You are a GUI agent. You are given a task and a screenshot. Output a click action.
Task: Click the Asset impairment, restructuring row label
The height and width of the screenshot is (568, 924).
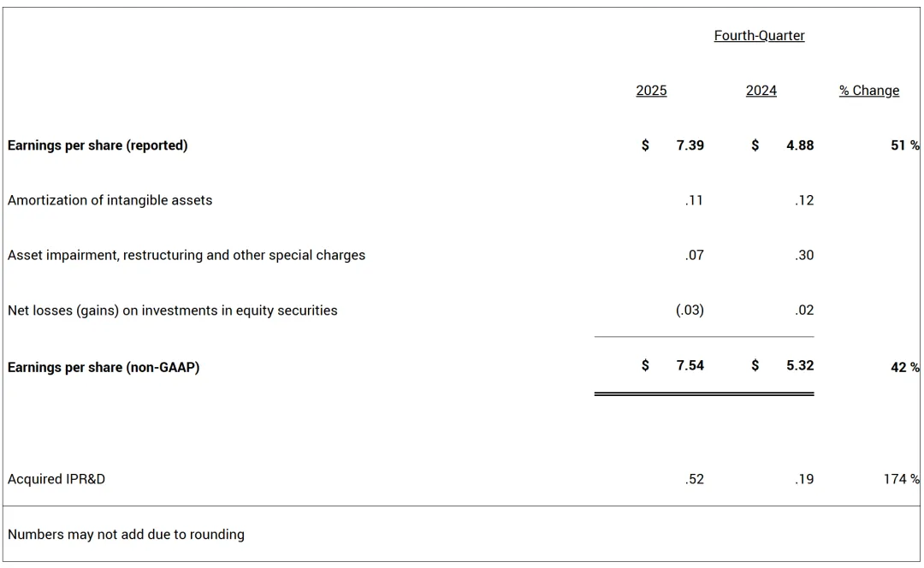coord(187,255)
